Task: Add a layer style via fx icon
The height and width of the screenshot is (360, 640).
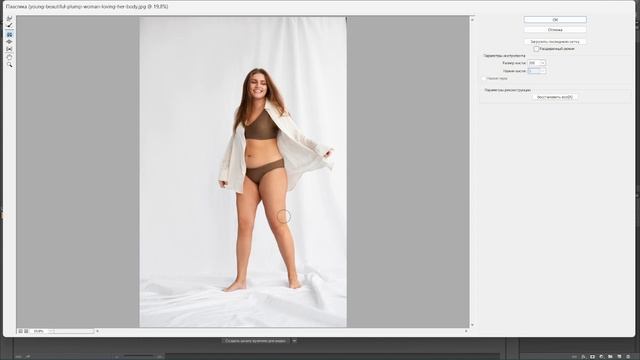Action: (583, 357)
